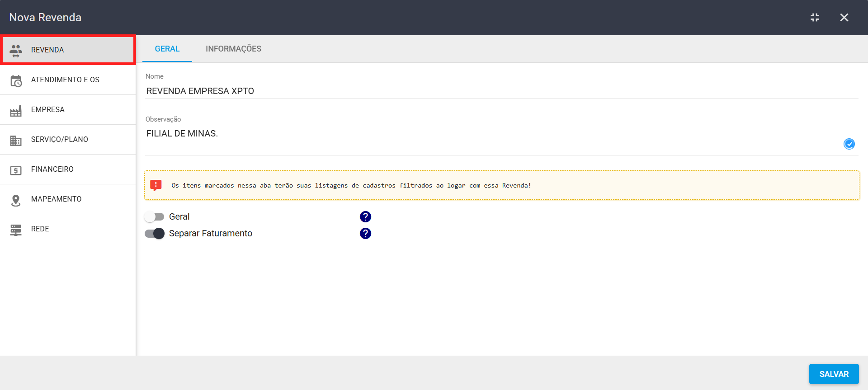Image resolution: width=868 pixels, height=390 pixels.
Task: Click the SALVAR button
Action: click(834, 374)
